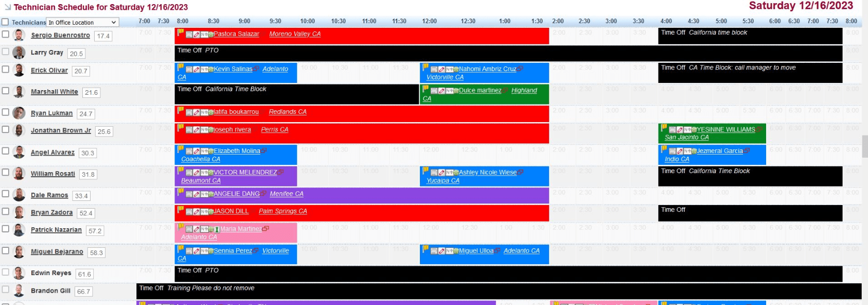Image resolution: width=868 pixels, height=305 pixels.
Task: Click Ryan Lukman's profile photo
Action: click(x=19, y=113)
